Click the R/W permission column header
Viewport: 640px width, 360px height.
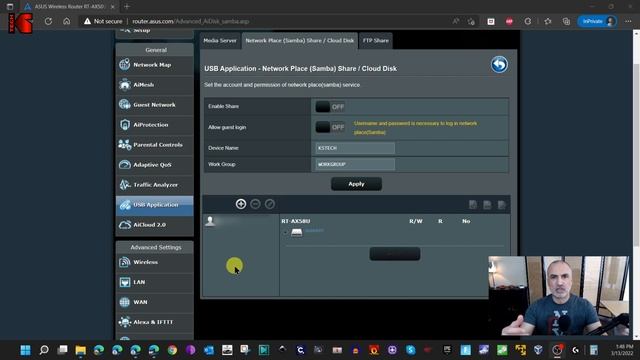click(416, 221)
